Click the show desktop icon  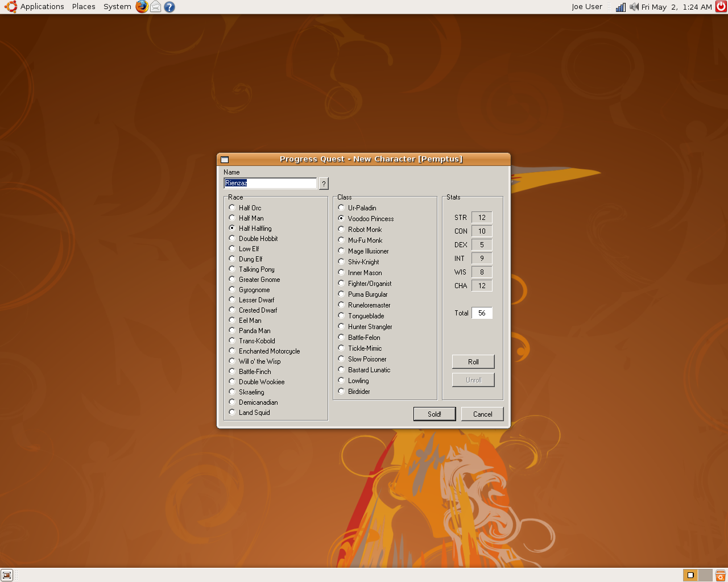click(x=7, y=575)
